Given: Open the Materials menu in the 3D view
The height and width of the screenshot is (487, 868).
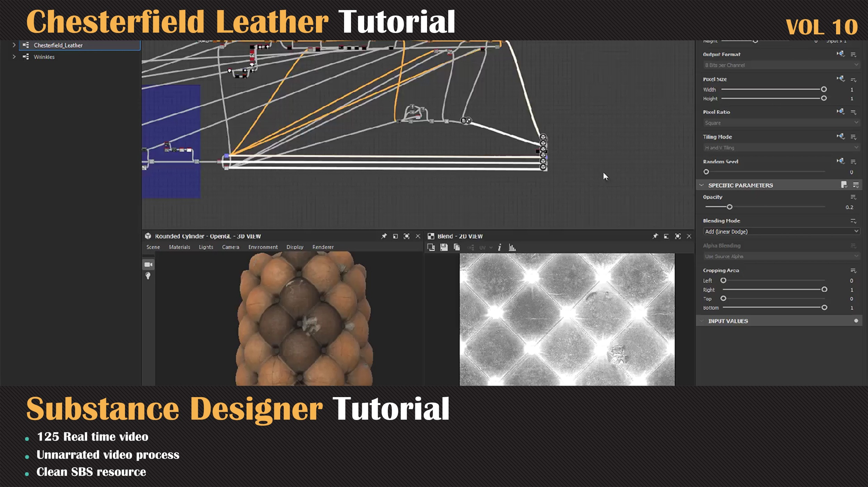Looking at the screenshot, I should (x=179, y=247).
